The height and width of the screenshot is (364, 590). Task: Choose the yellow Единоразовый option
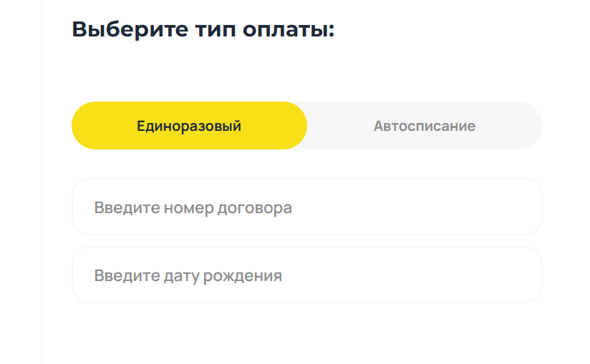click(x=189, y=126)
